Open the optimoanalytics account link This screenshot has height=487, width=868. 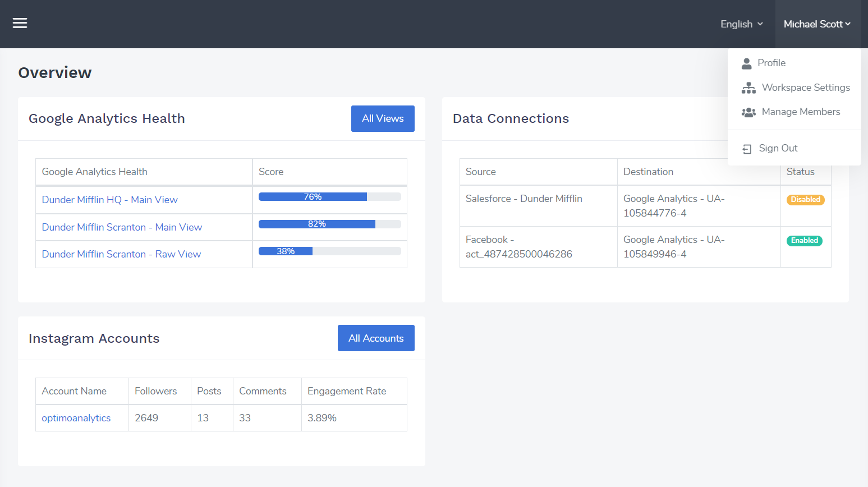click(76, 418)
